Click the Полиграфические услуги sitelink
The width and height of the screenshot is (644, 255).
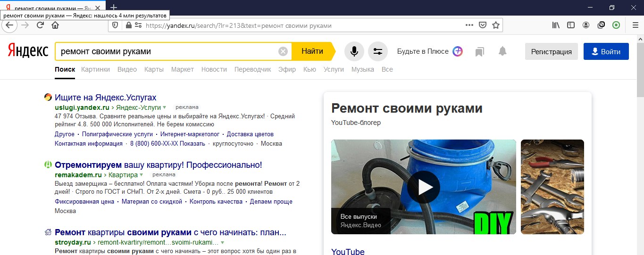click(x=117, y=134)
